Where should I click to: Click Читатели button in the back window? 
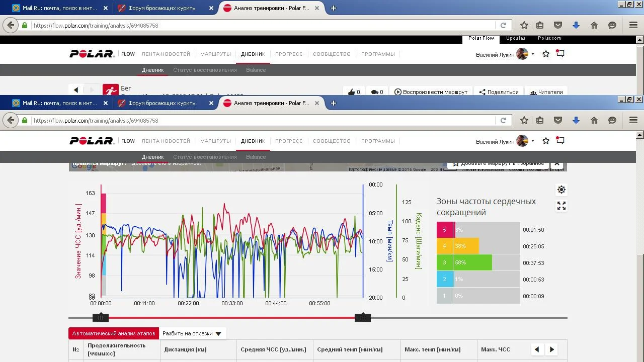[546, 92]
